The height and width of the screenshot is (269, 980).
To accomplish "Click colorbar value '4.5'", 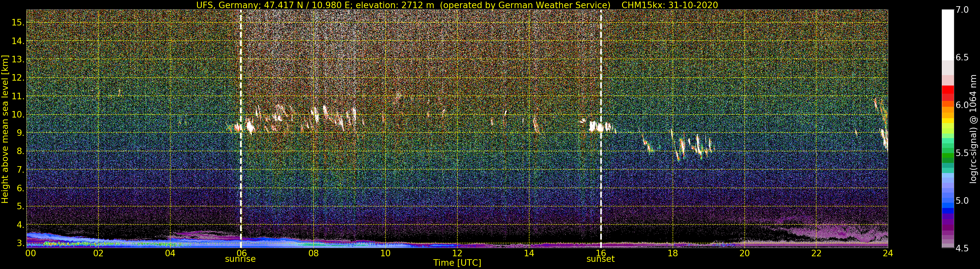I will [962, 248].
